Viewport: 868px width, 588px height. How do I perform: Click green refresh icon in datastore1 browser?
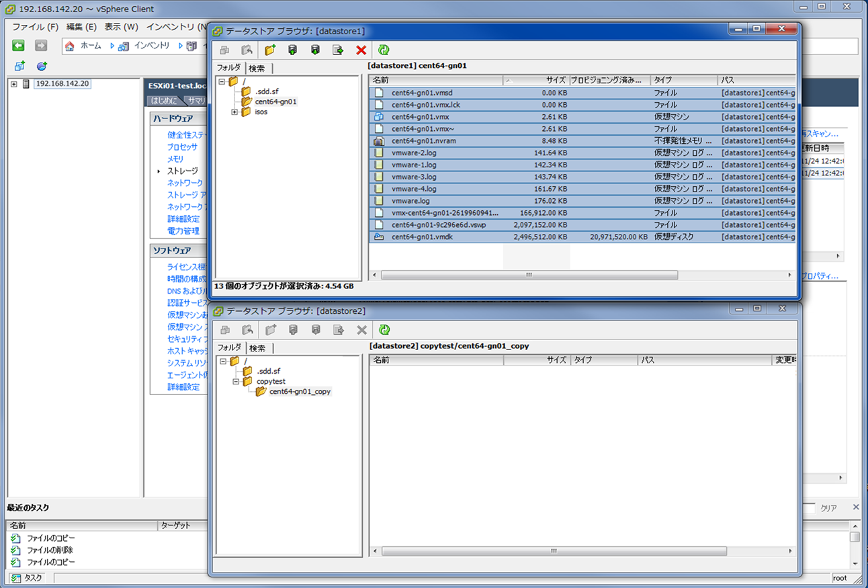click(384, 50)
